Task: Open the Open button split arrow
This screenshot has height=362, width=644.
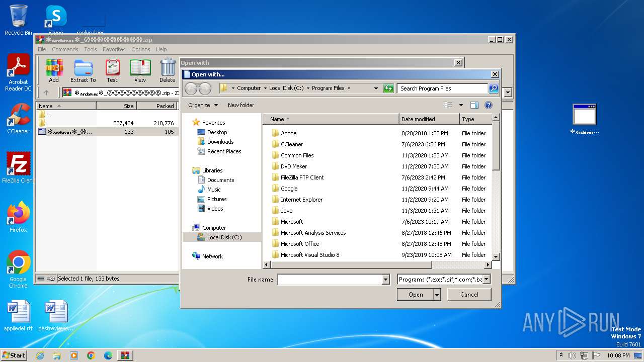Action: click(x=437, y=295)
